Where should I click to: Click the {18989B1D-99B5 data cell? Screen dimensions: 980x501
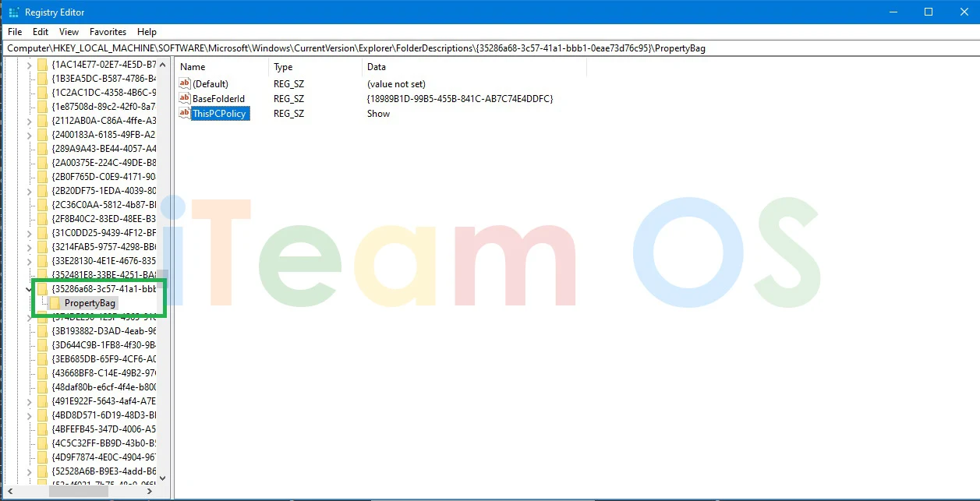tap(460, 98)
